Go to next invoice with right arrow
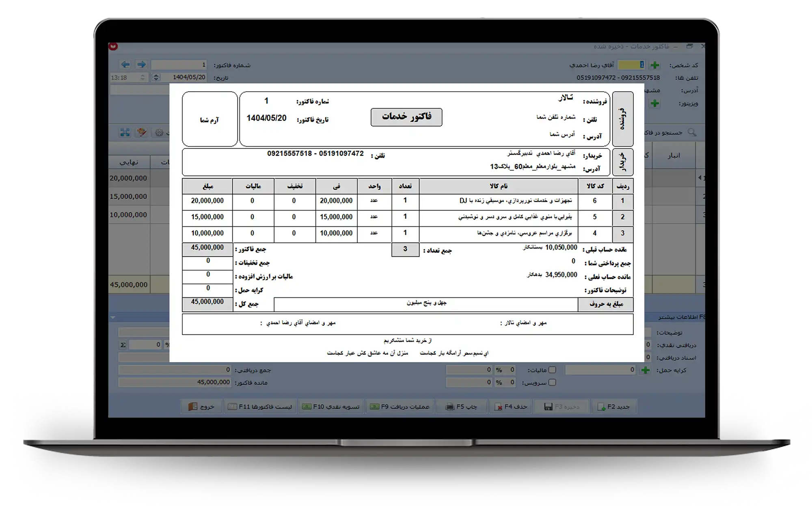812x506 pixels. [x=141, y=65]
